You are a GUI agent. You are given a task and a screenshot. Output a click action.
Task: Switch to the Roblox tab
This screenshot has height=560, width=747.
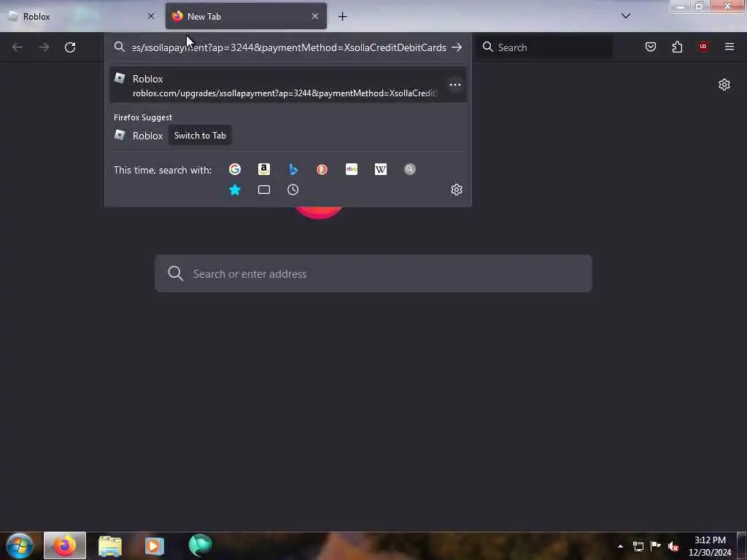(82, 16)
